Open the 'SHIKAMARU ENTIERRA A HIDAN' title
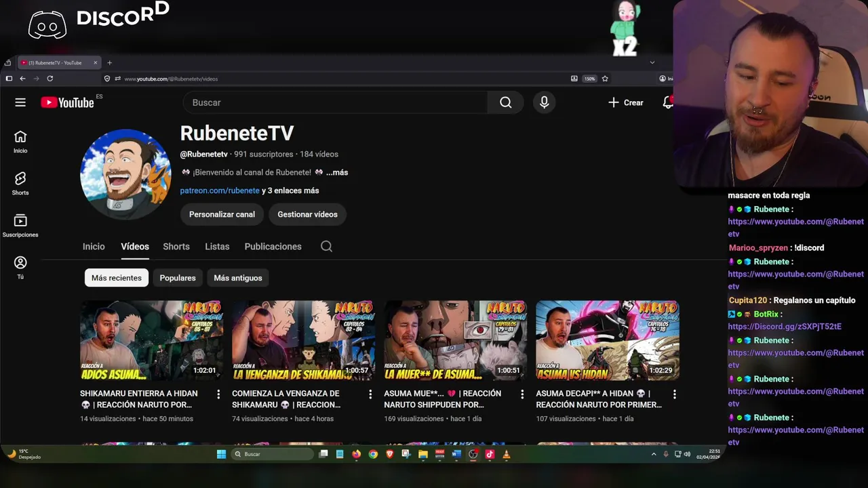Image resolution: width=868 pixels, height=488 pixels. (x=139, y=399)
